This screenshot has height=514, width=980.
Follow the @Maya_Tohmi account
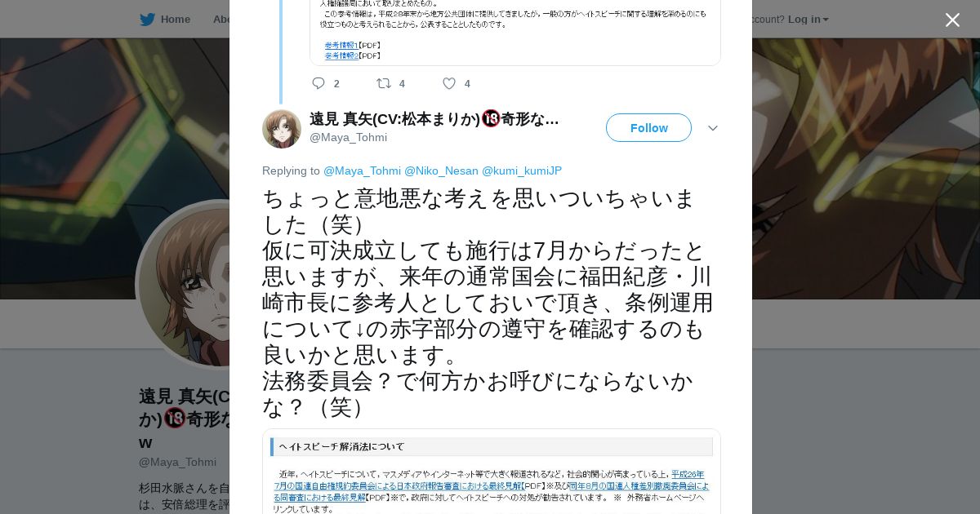[648, 128]
